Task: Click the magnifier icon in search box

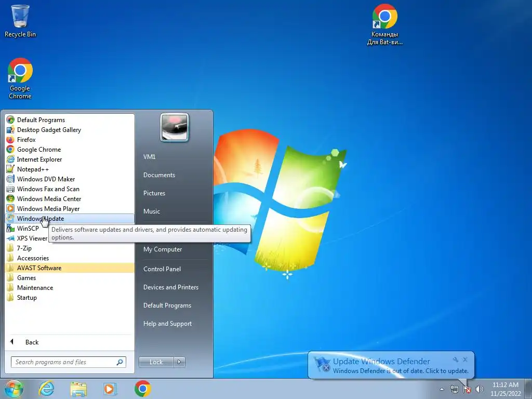Action: point(119,362)
